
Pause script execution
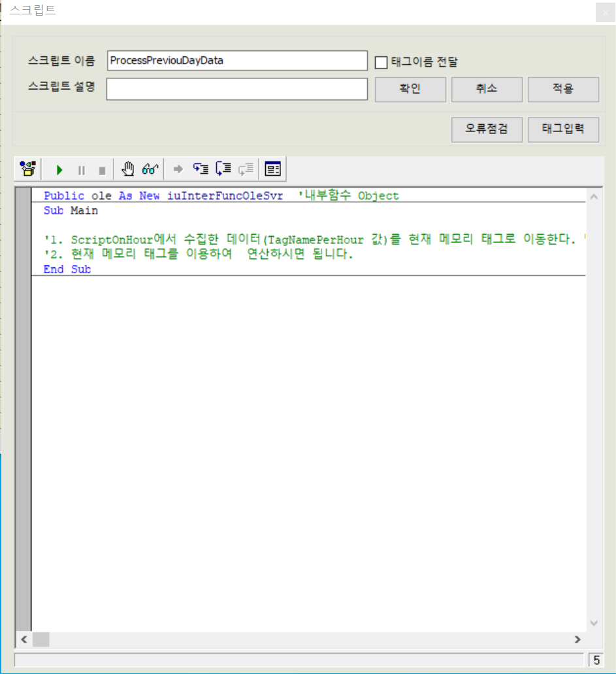[x=81, y=169]
